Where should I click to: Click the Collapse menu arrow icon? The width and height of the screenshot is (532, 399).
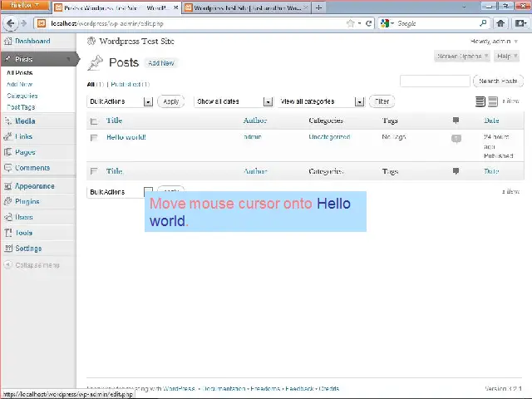[x=7, y=264]
